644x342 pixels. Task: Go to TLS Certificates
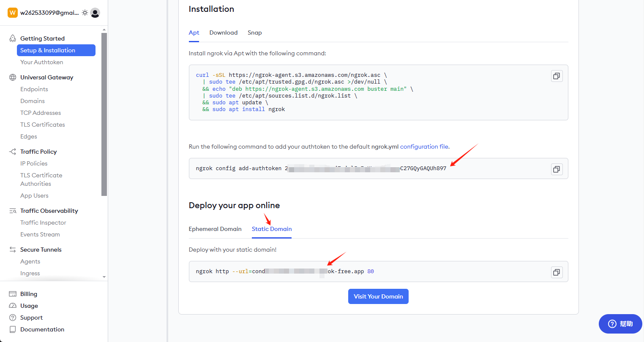point(43,125)
